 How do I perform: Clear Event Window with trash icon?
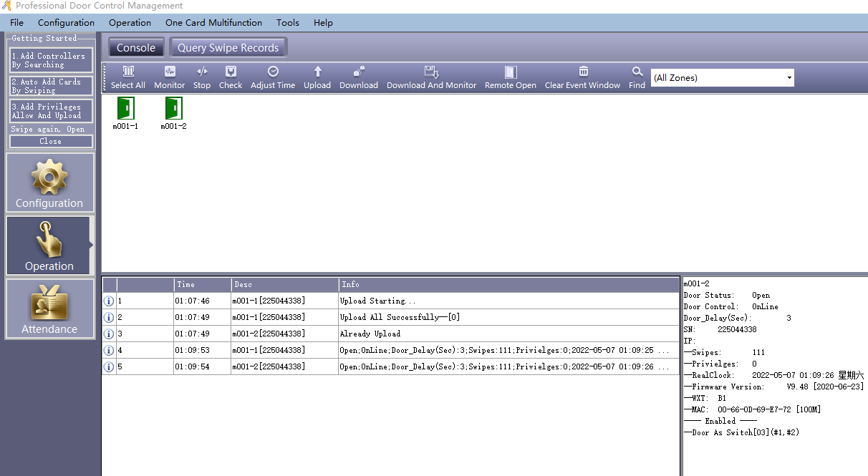(x=583, y=77)
